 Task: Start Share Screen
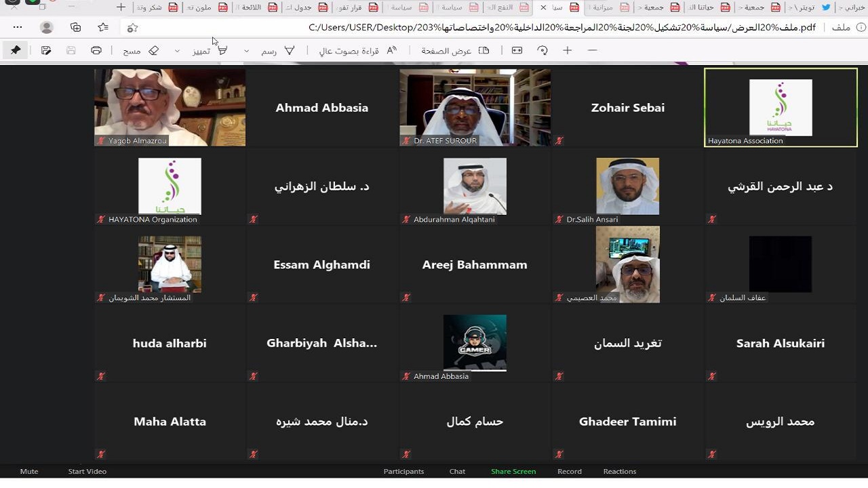[x=513, y=471]
